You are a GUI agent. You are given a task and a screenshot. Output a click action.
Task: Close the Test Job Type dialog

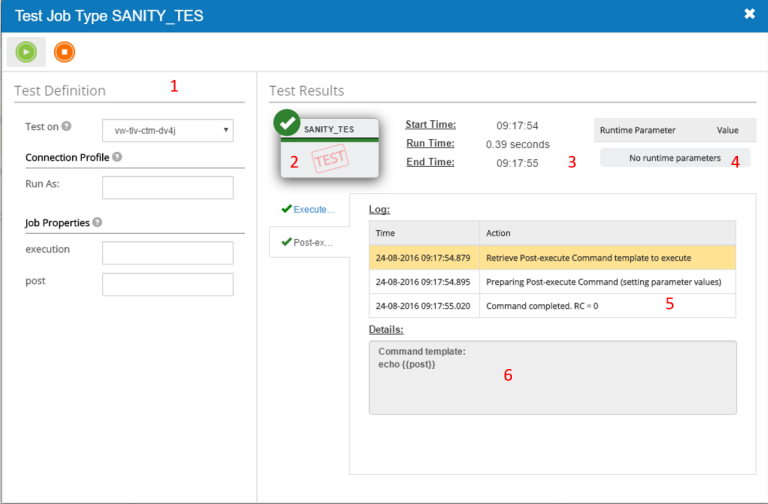point(749,14)
